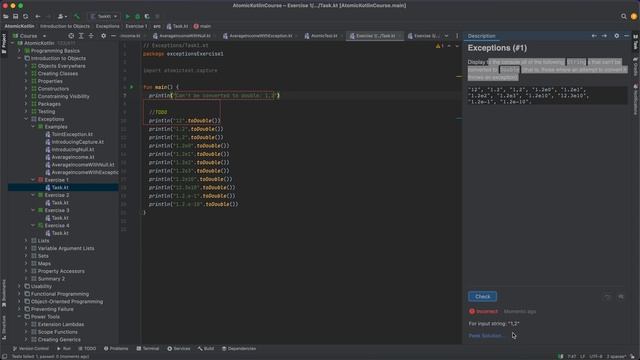Show hidden editor tabs dropdown arrow
This screenshot has height=360, width=640.
pos(447,36)
